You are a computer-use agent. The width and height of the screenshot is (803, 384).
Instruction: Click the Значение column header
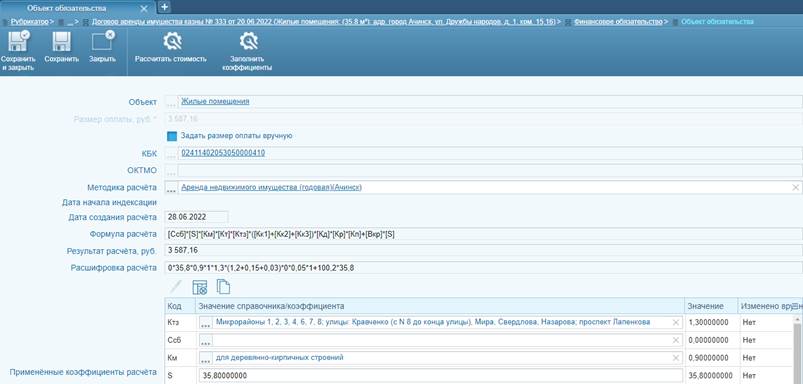coord(711,306)
